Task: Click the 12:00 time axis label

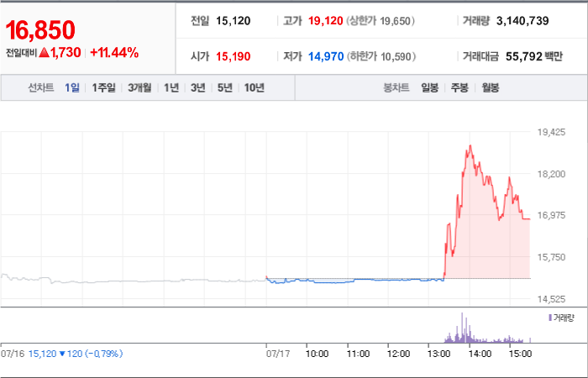Action: pos(399,354)
